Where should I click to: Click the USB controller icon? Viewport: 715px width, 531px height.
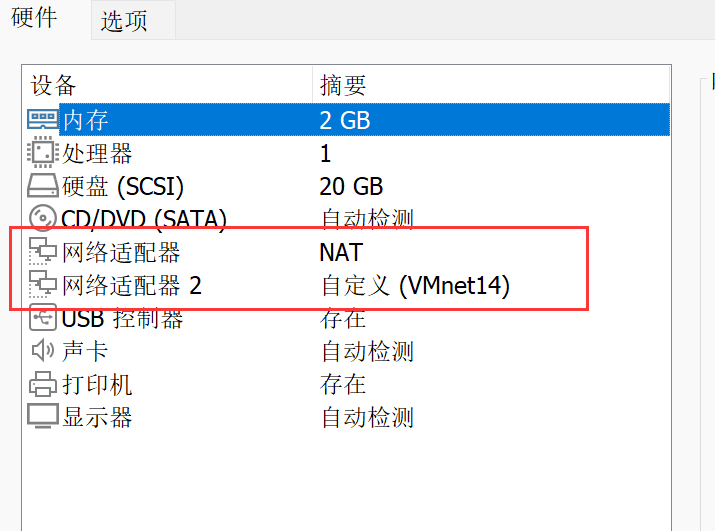(43, 319)
